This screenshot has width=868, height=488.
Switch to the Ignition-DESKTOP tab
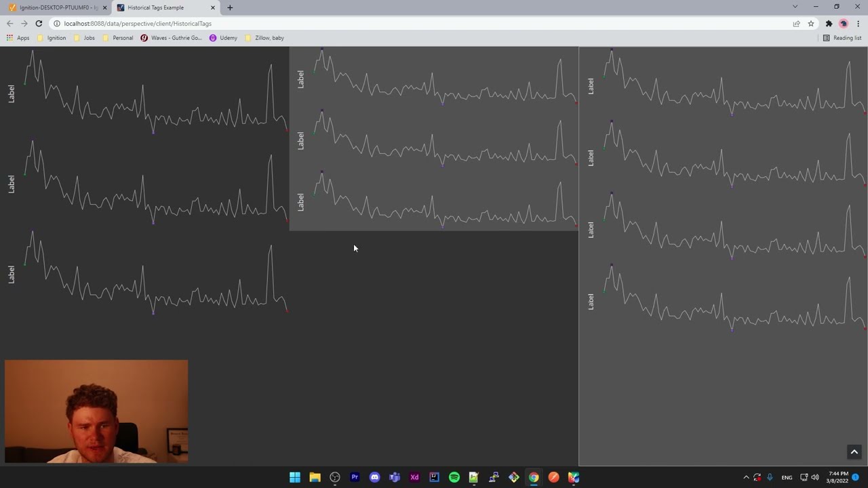click(x=58, y=7)
